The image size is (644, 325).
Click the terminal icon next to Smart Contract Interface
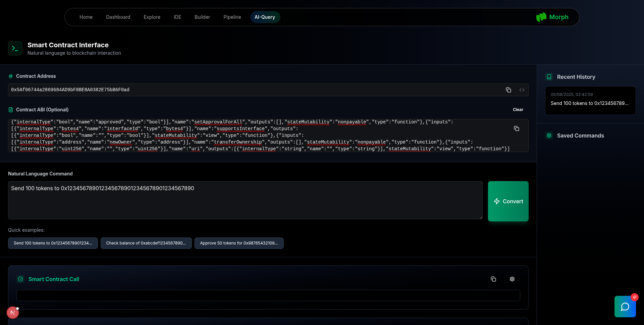15,48
